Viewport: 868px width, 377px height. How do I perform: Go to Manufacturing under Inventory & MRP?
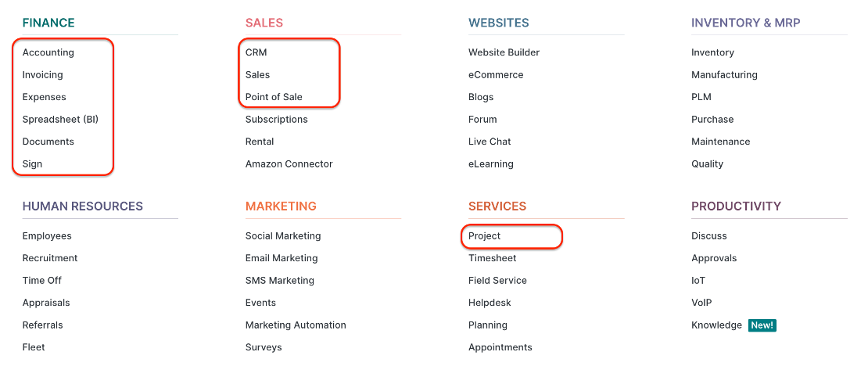[x=724, y=75]
